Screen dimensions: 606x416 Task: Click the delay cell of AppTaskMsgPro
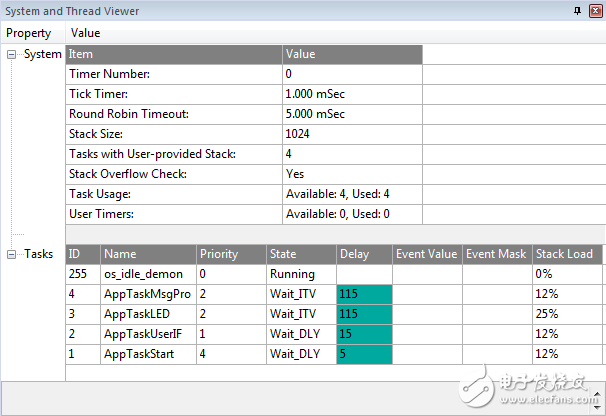pyautogui.click(x=364, y=294)
